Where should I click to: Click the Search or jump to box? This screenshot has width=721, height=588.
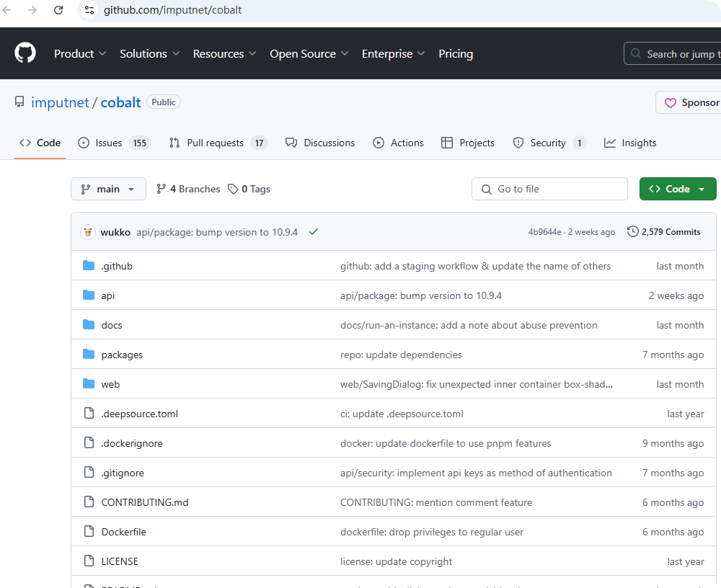[x=672, y=54]
